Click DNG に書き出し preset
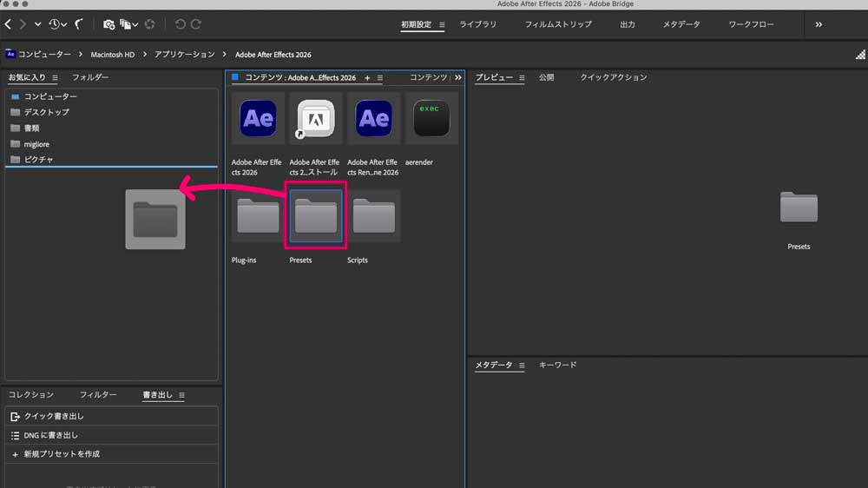Screen dimensions: 868x488 [x=111, y=435]
